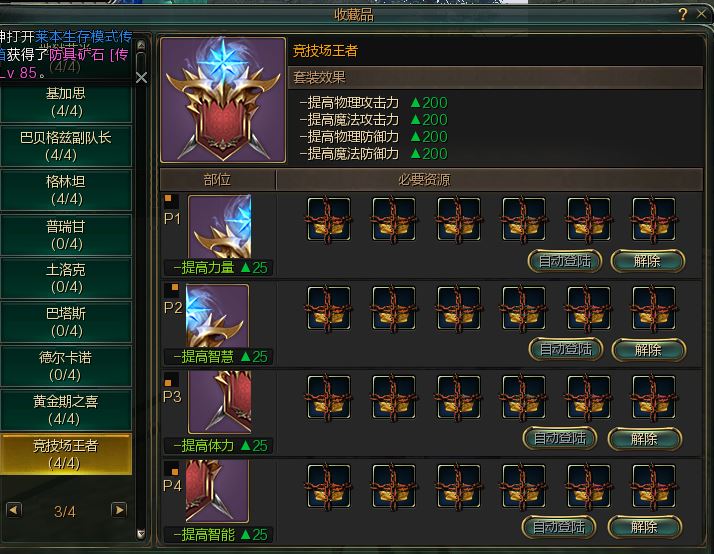The image size is (714, 554).
Task: Click the P3 shield part image
Action: pos(219,402)
